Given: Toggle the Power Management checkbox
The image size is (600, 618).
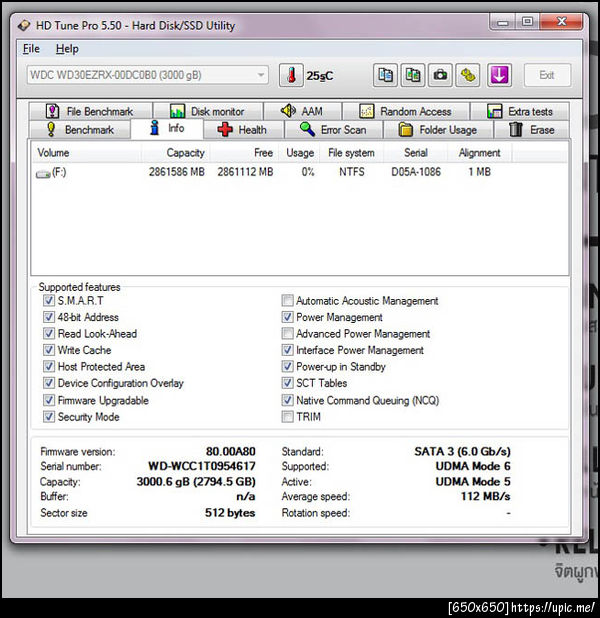Looking at the screenshot, I should tap(287, 317).
